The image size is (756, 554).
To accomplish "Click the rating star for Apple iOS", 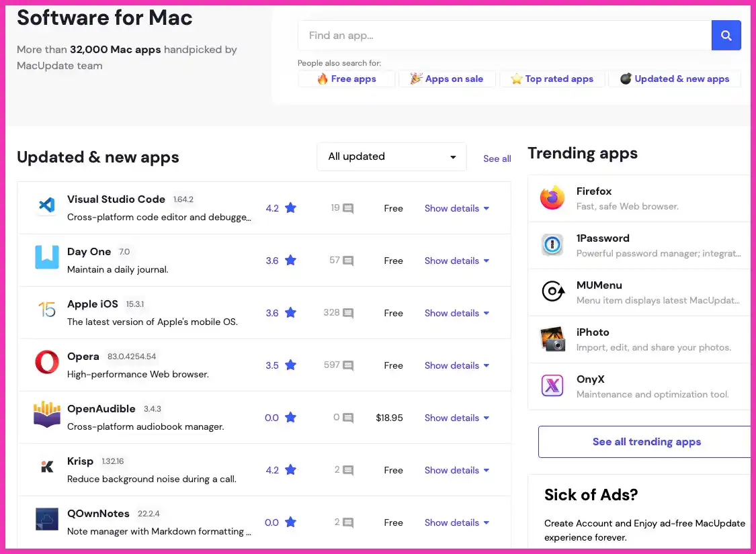I will pyautogui.click(x=290, y=313).
